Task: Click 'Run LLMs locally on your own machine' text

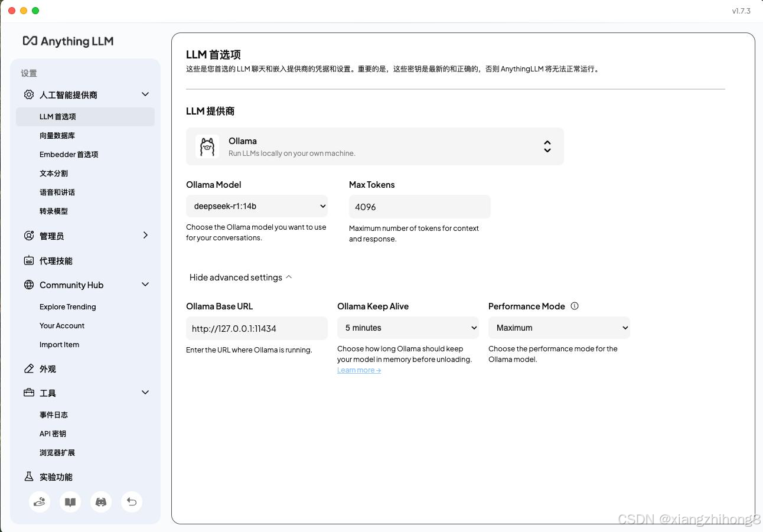Action: tap(292, 154)
